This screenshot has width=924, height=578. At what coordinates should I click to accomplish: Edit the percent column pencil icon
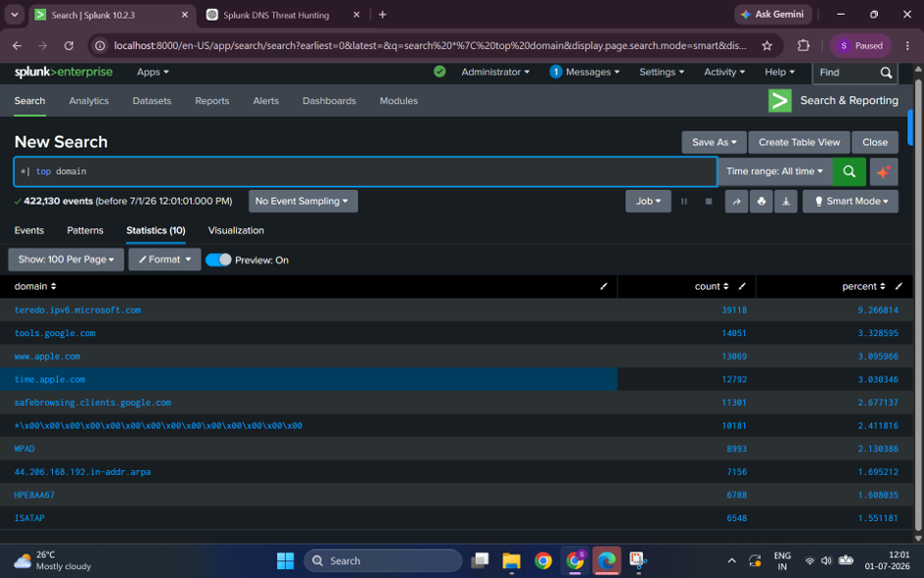[x=898, y=286]
